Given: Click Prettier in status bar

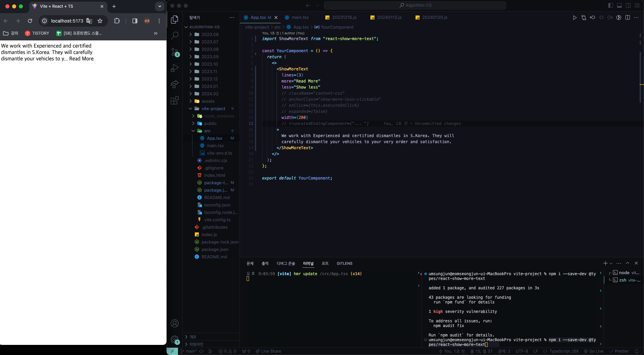Looking at the screenshot, I should pos(619,351).
